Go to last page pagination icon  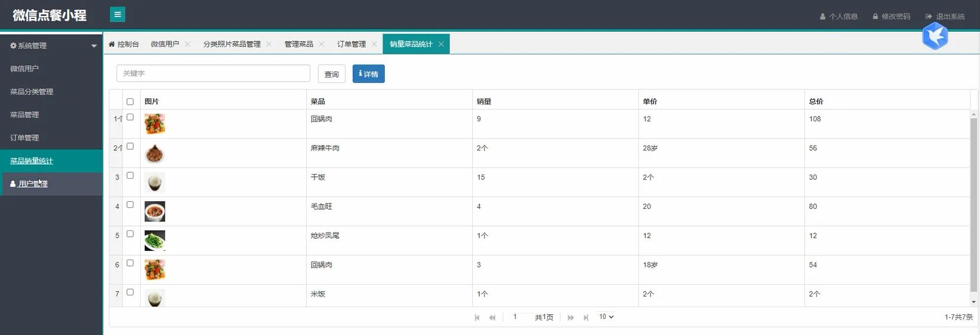tap(586, 317)
